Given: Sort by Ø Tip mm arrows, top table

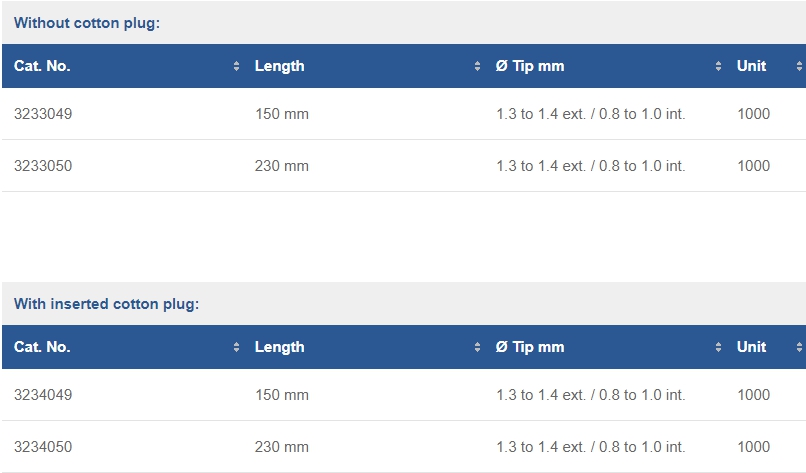Looking at the screenshot, I should 718,66.
